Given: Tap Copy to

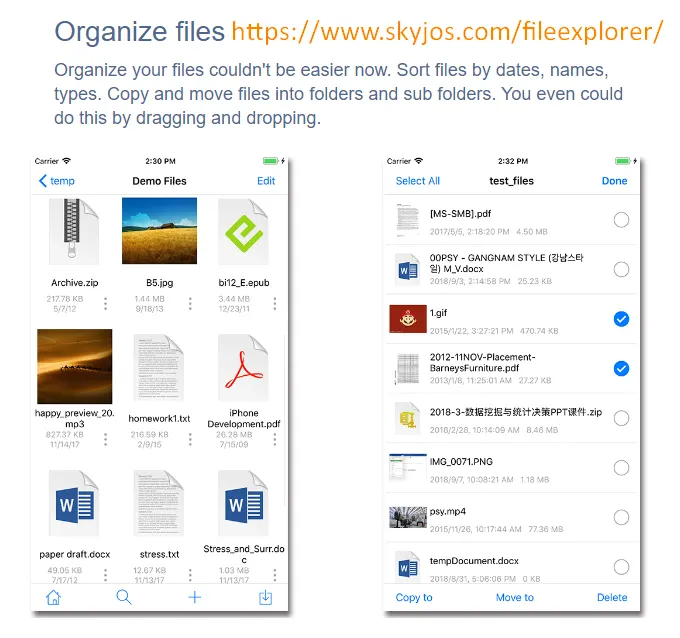Looking at the screenshot, I should [414, 597].
